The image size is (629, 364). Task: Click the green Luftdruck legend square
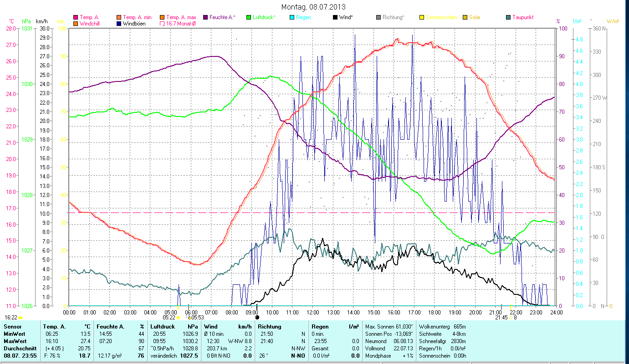tap(249, 17)
